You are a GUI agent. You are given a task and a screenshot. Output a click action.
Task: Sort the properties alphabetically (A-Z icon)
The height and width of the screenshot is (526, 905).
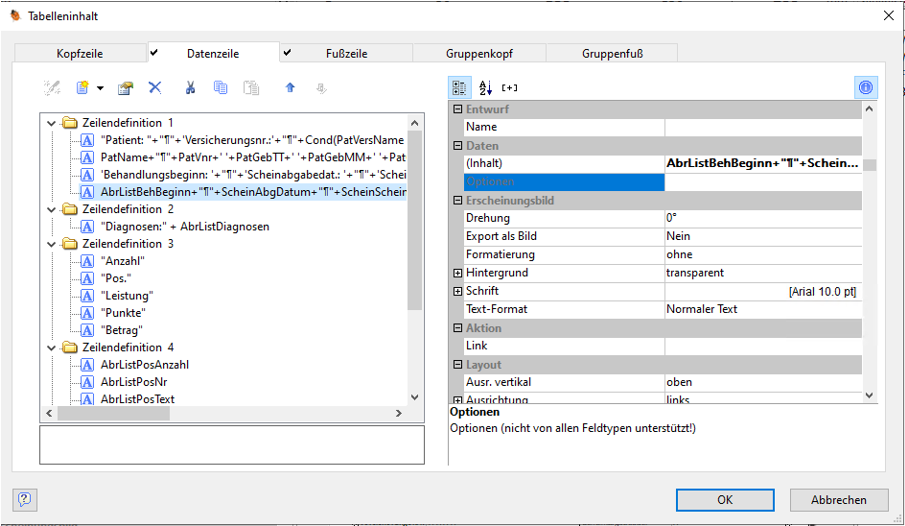pos(485,88)
